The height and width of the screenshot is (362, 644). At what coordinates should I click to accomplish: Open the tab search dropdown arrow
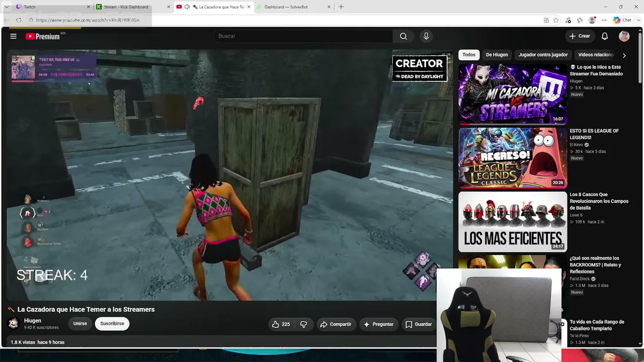7,7
